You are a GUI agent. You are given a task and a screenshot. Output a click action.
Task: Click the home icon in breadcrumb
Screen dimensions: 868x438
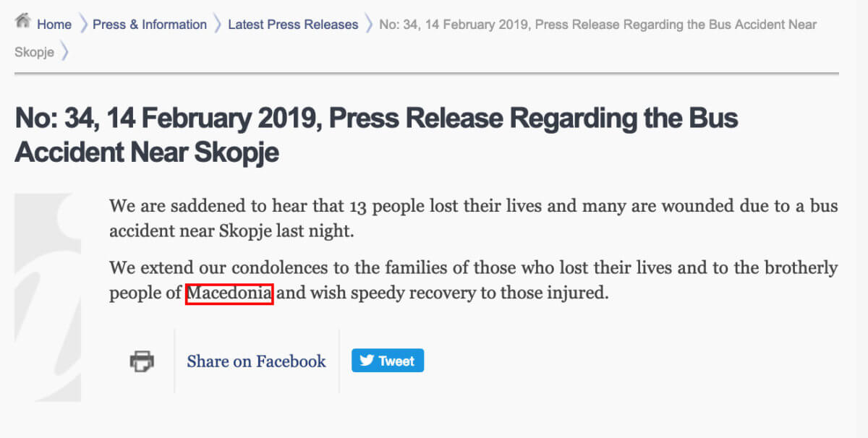point(22,21)
